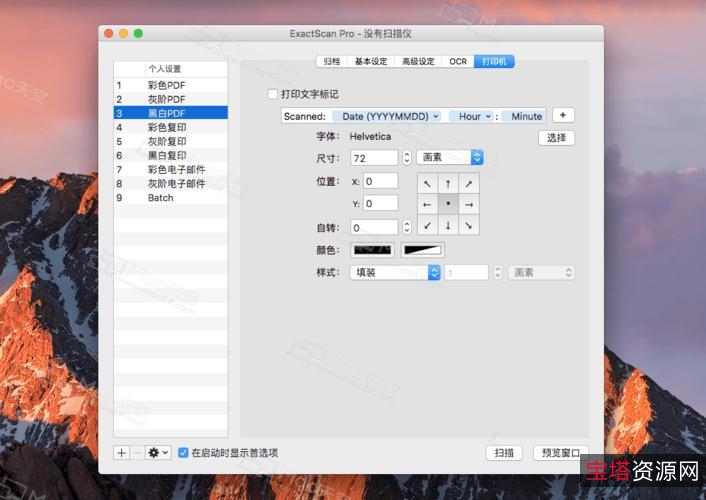Image resolution: width=706 pixels, height=500 pixels.
Task: Click the style width field showing 1
Action: (466, 272)
